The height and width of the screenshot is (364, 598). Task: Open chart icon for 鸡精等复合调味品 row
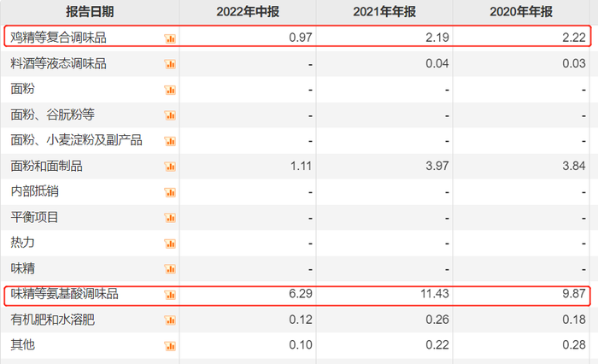pyautogui.click(x=170, y=38)
